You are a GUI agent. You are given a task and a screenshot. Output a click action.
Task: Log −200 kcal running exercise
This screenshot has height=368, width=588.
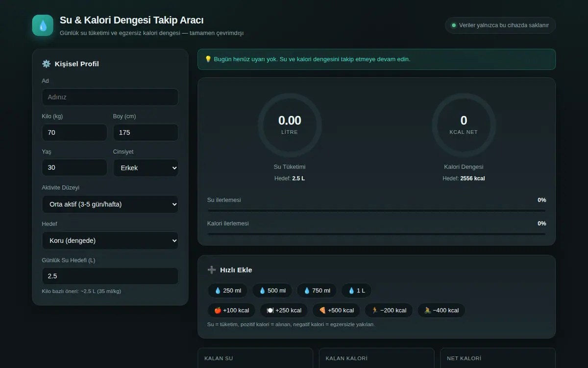click(x=389, y=310)
